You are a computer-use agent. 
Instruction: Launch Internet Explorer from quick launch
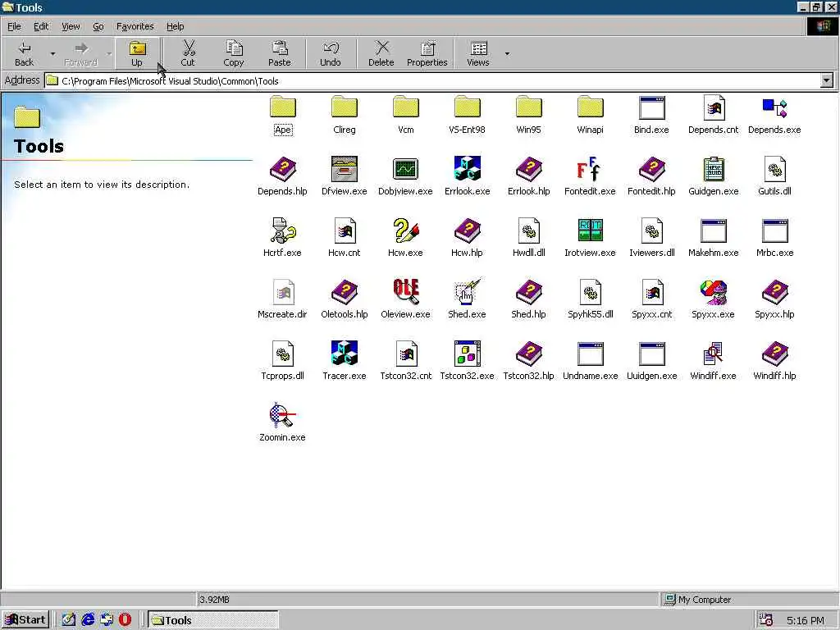[88, 620]
